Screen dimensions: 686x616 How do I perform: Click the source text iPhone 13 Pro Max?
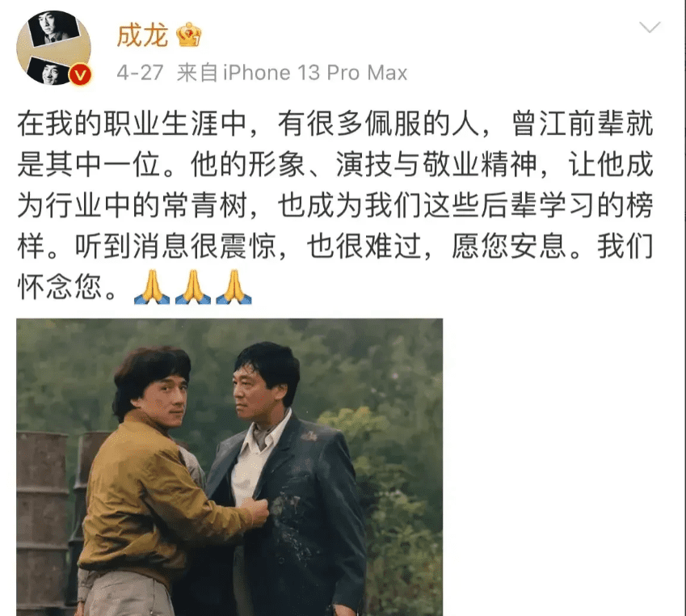click(315, 73)
